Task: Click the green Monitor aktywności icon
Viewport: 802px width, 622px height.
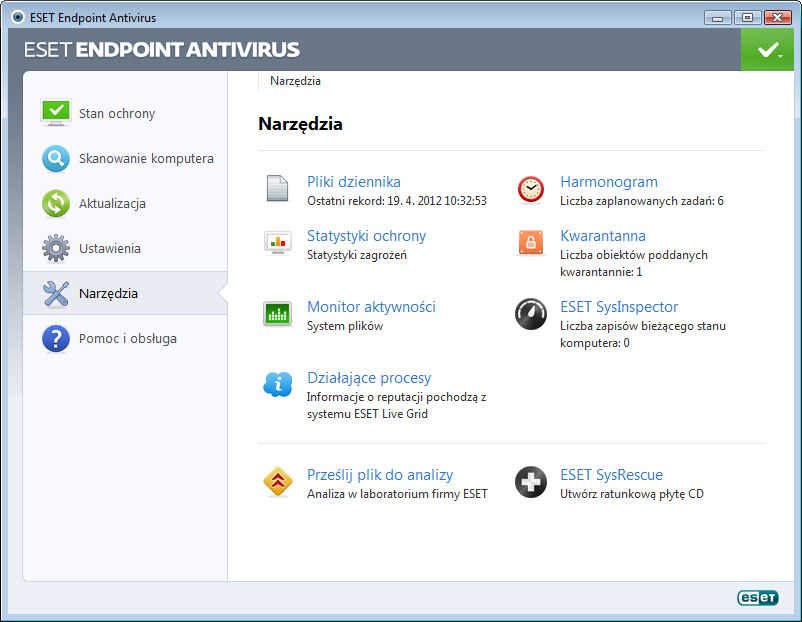Action: pyautogui.click(x=277, y=314)
